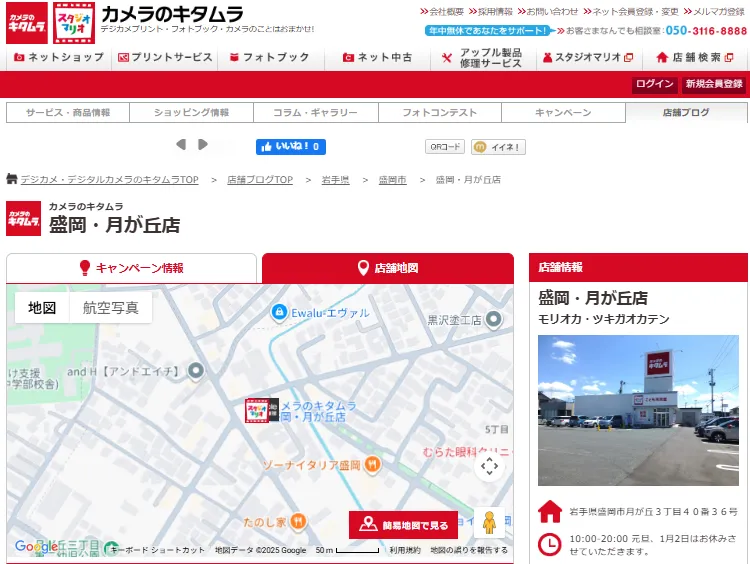Open アップル製品修理サービス menu item

483,57
